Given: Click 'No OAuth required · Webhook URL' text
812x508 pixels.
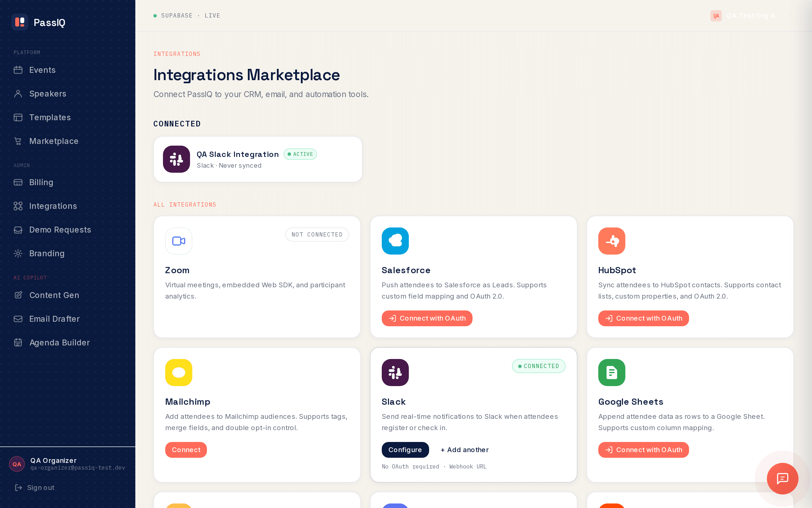Looking at the screenshot, I should [x=434, y=466].
